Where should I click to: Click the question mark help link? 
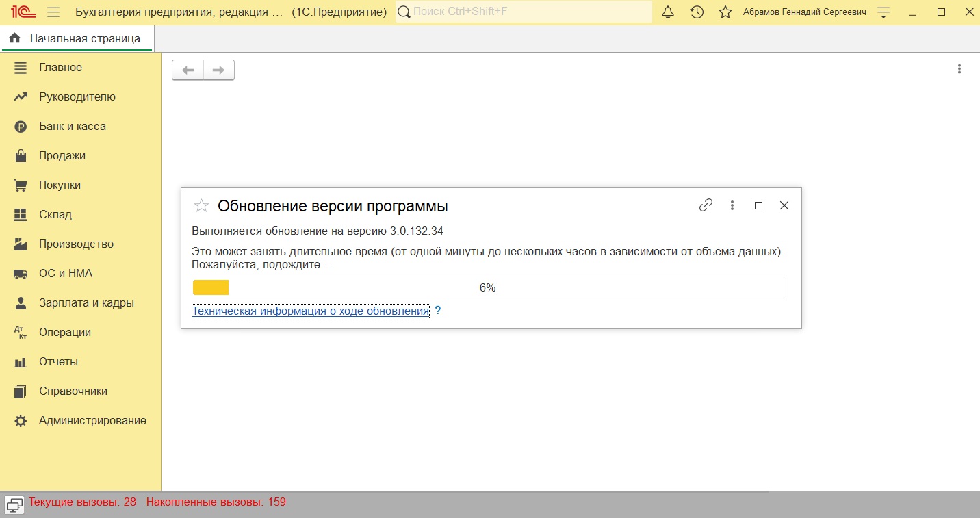pos(438,311)
